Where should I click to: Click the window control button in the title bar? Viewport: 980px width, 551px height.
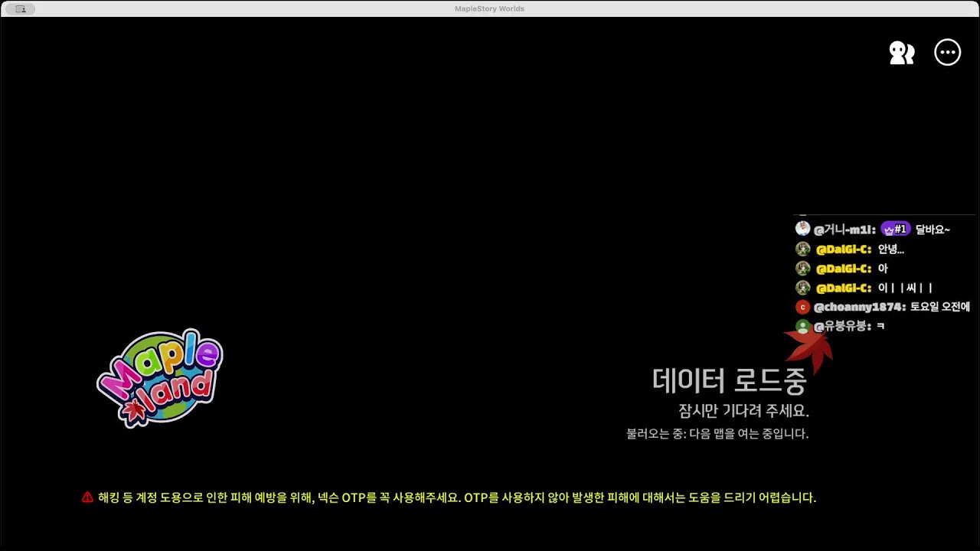coord(21,9)
